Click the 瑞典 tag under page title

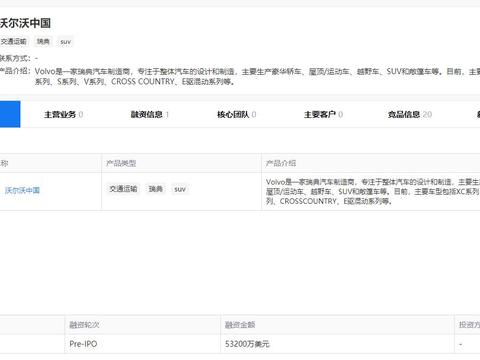coord(43,42)
